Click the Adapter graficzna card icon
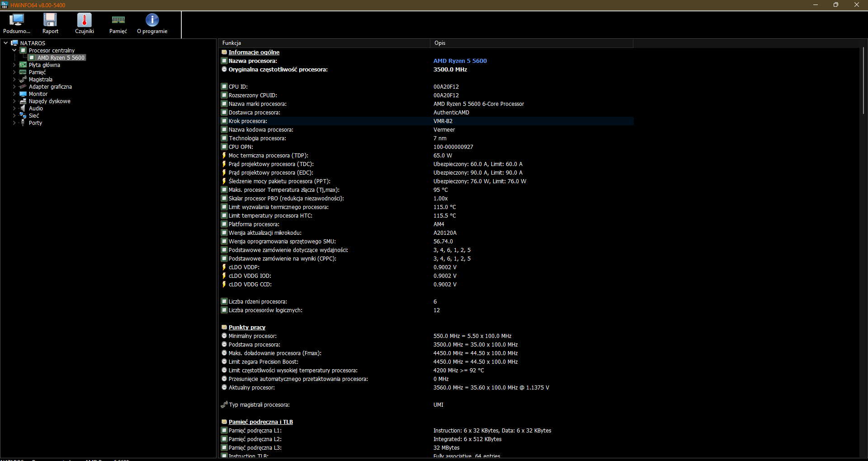 (x=23, y=86)
